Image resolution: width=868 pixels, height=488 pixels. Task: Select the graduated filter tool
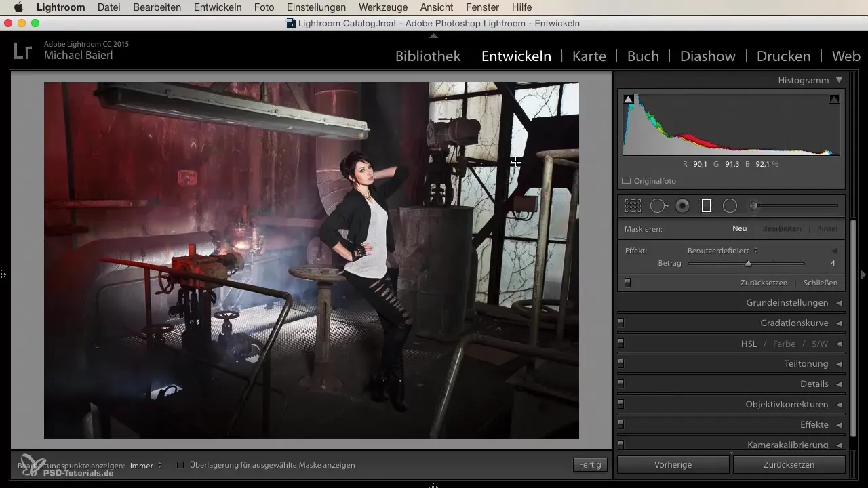coord(706,206)
